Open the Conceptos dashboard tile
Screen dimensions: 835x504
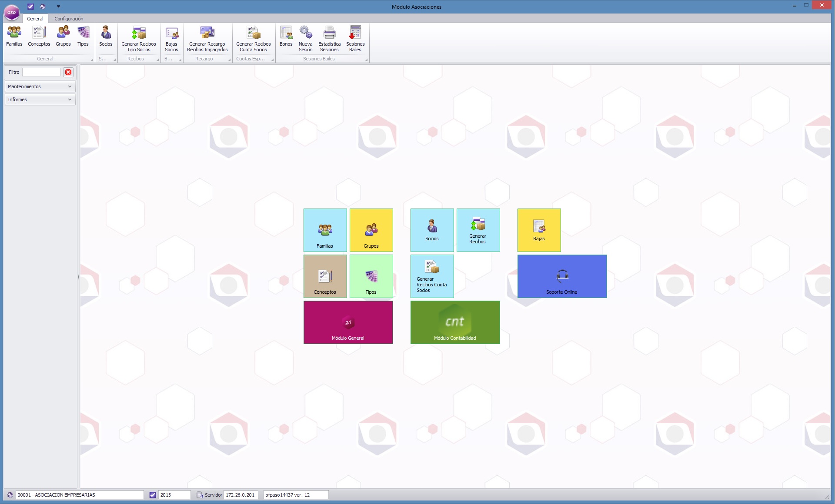tap(325, 276)
